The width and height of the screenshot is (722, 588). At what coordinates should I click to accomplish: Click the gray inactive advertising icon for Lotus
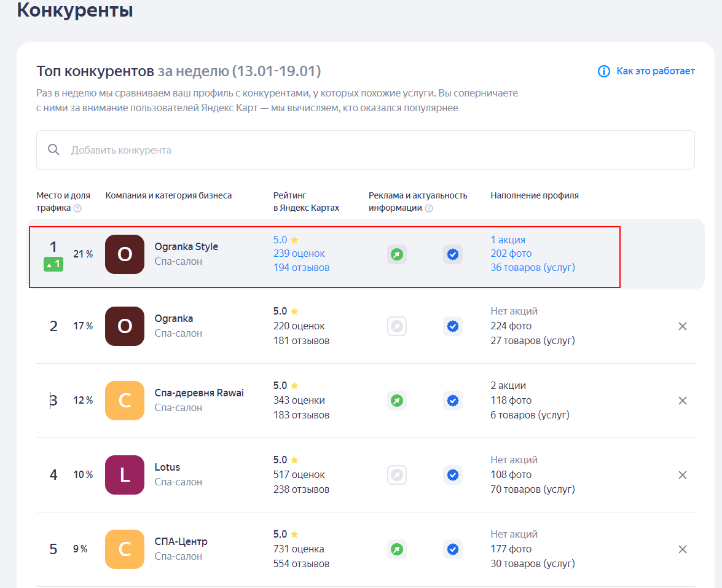[x=396, y=475]
